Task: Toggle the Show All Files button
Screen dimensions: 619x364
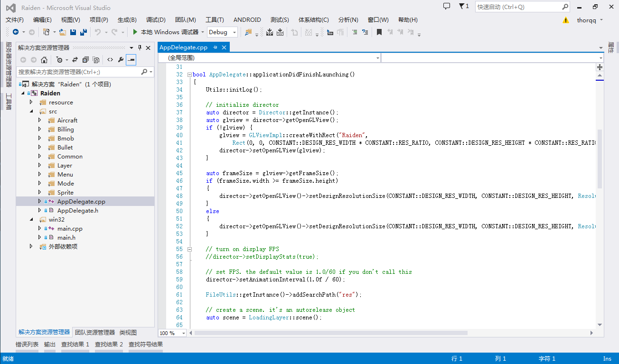Action: pos(96,60)
